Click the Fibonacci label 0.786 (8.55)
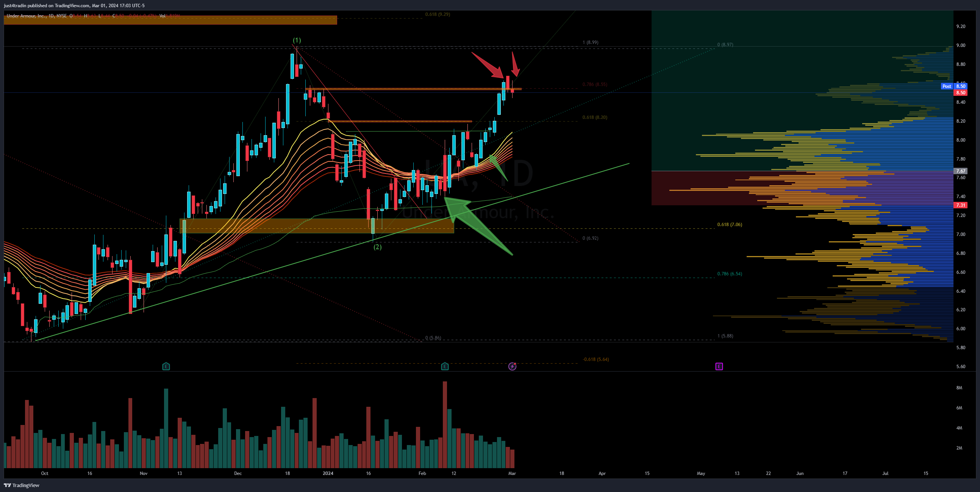The image size is (980, 492). [x=595, y=84]
